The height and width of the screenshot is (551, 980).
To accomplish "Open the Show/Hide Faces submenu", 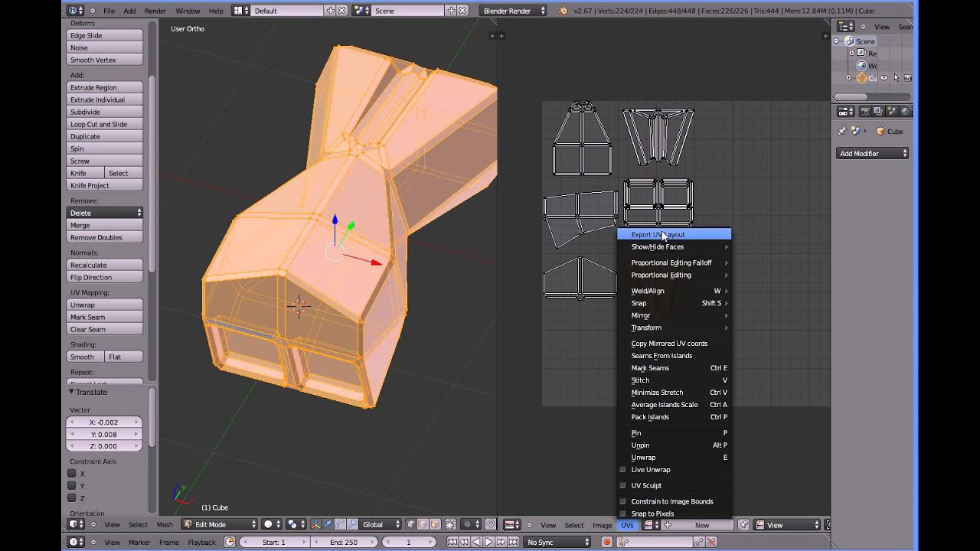I will 674,247.
